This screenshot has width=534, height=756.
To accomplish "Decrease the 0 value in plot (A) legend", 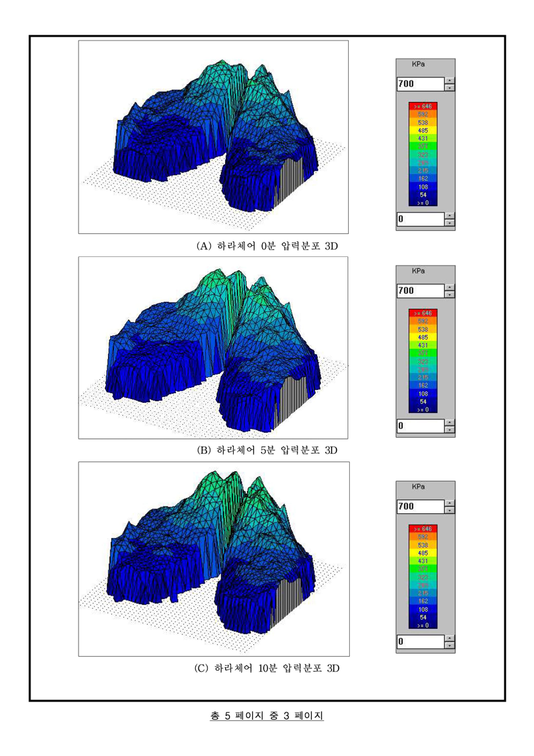I will pos(450,223).
